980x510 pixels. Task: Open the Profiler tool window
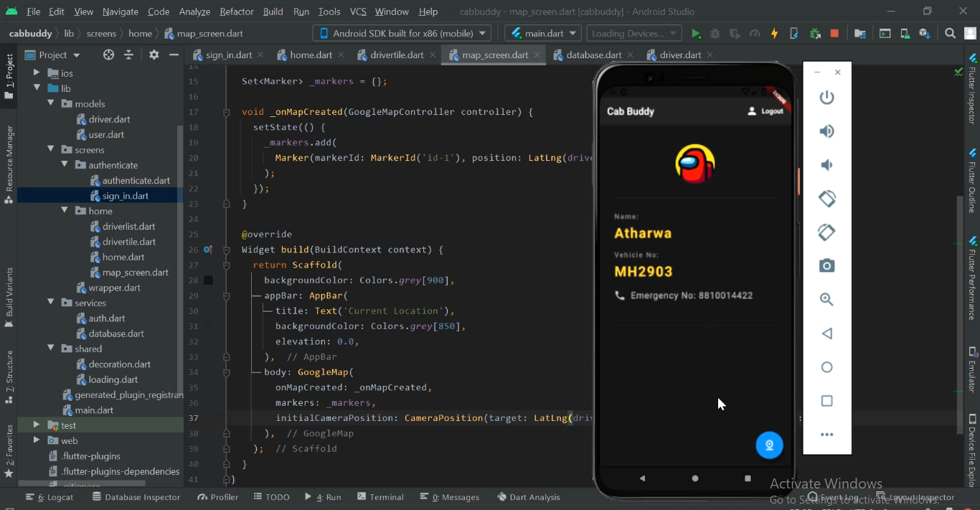[x=218, y=497]
